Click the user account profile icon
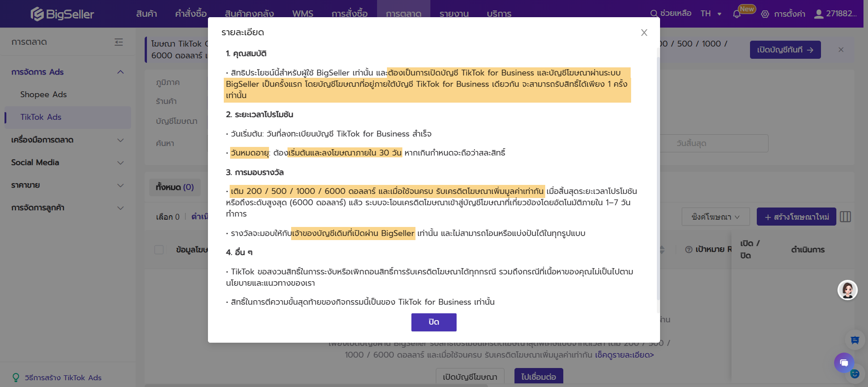This screenshot has height=387, width=868. 819,14
